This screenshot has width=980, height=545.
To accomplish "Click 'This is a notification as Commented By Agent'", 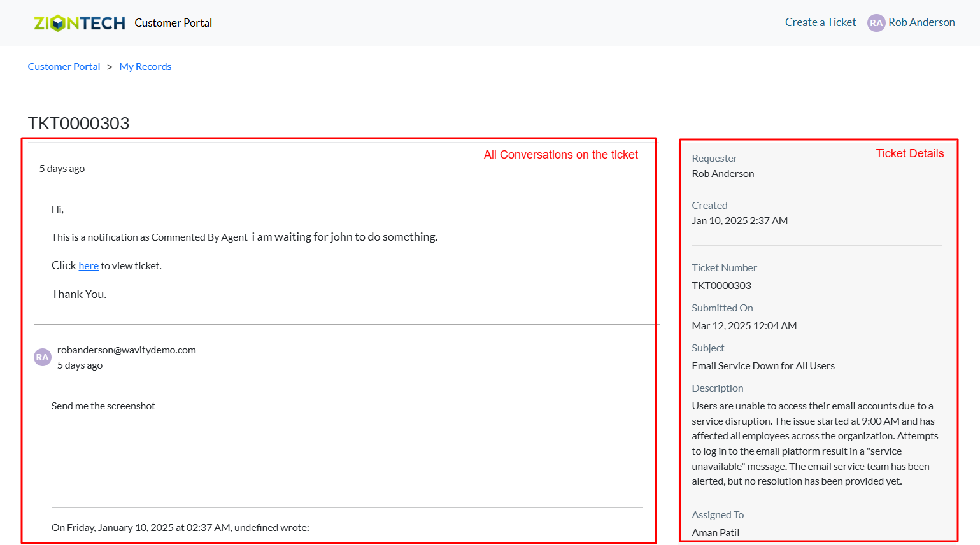I will [x=150, y=237].
